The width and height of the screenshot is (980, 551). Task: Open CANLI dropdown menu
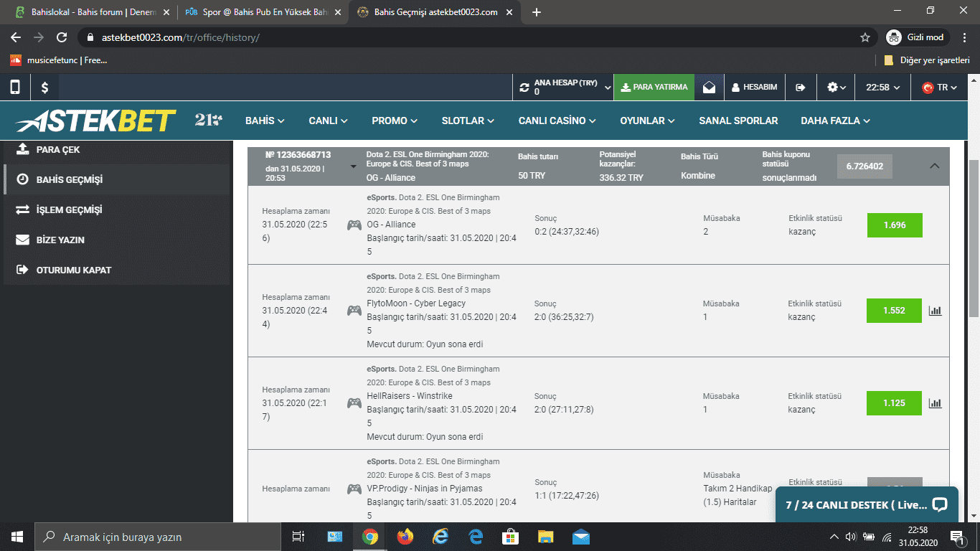[329, 121]
